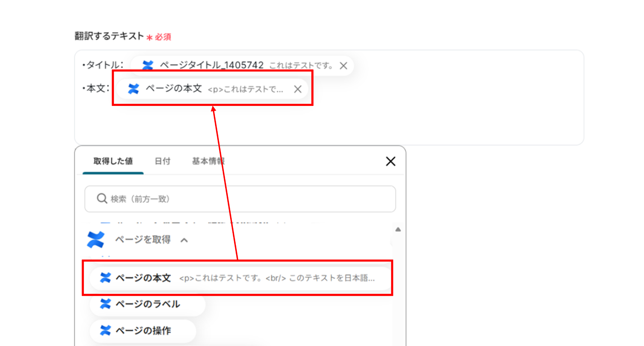This screenshot has height=346, width=644.
Task: Click Confluence icon in ページの本文 chip
Action: [133, 89]
